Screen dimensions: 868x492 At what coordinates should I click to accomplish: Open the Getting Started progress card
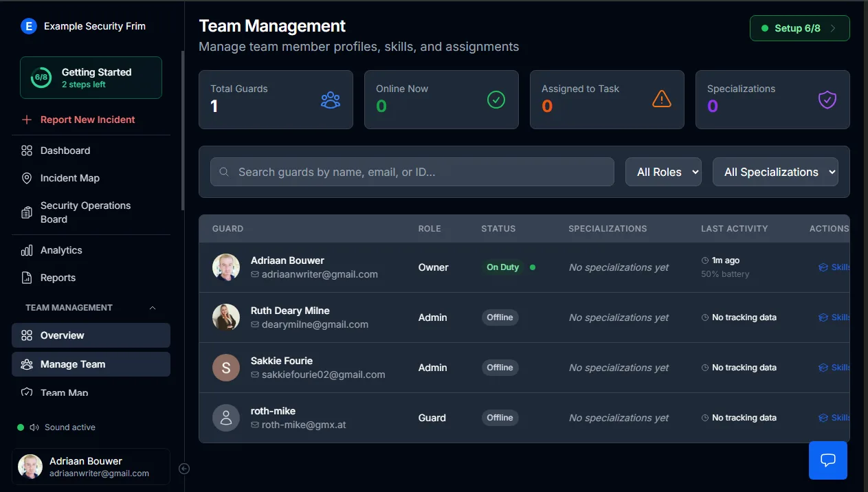(x=91, y=78)
